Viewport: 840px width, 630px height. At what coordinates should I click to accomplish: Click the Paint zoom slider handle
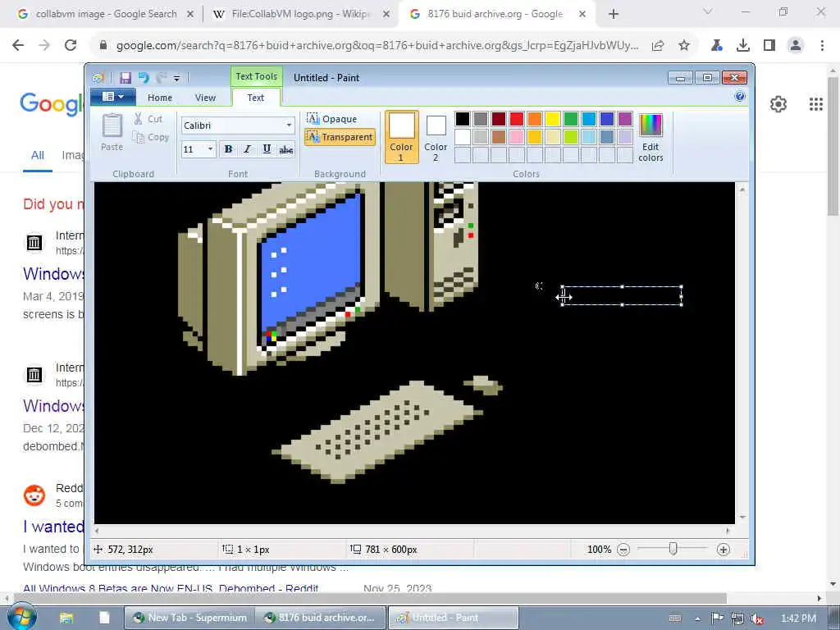click(x=673, y=549)
